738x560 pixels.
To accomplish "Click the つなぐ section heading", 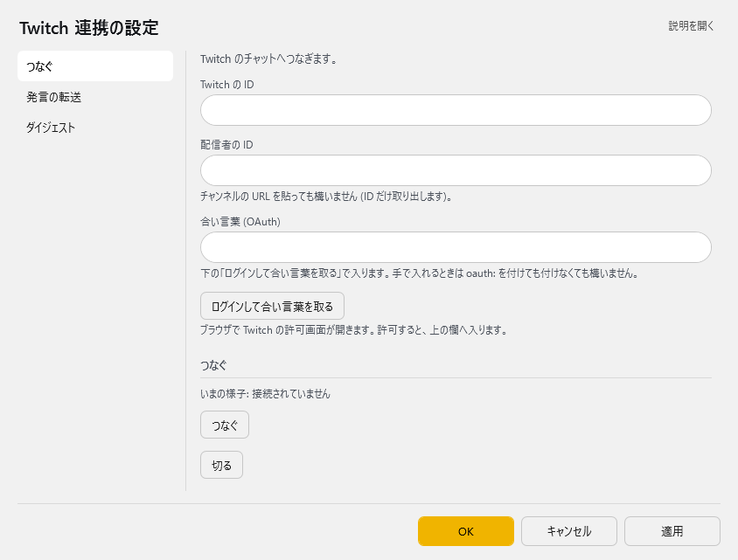I will pyautogui.click(x=213, y=365).
